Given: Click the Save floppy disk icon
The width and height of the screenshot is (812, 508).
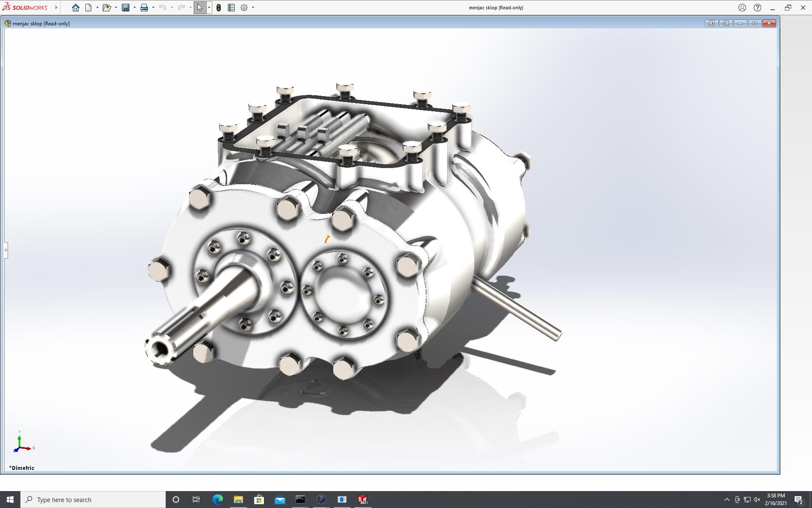Looking at the screenshot, I should tap(126, 8).
